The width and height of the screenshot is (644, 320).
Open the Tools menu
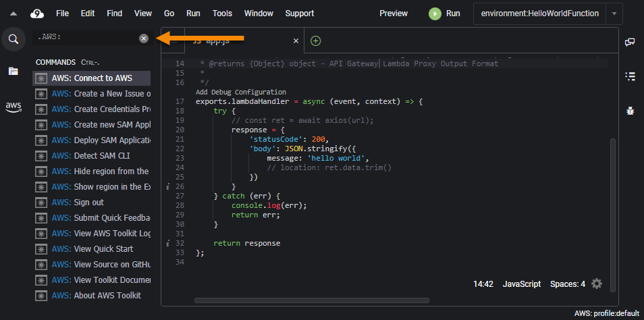(x=222, y=14)
